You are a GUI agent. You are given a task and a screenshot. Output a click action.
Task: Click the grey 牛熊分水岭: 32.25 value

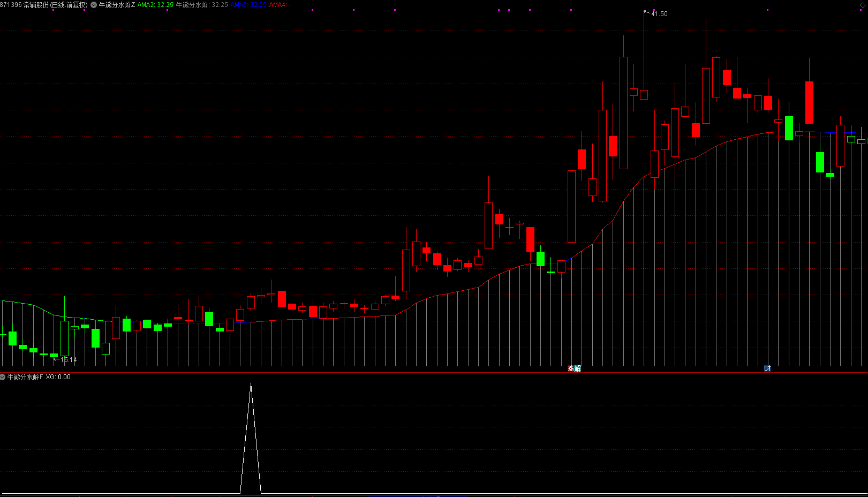point(202,5)
